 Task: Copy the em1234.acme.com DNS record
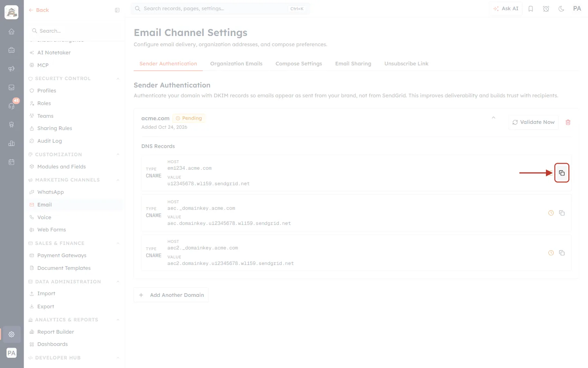(562, 173)
